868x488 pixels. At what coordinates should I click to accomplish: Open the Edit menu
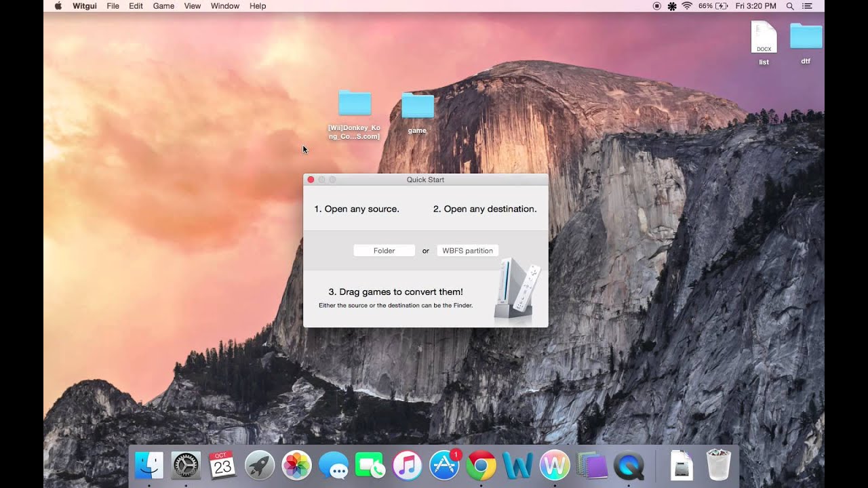click(136, 6)
